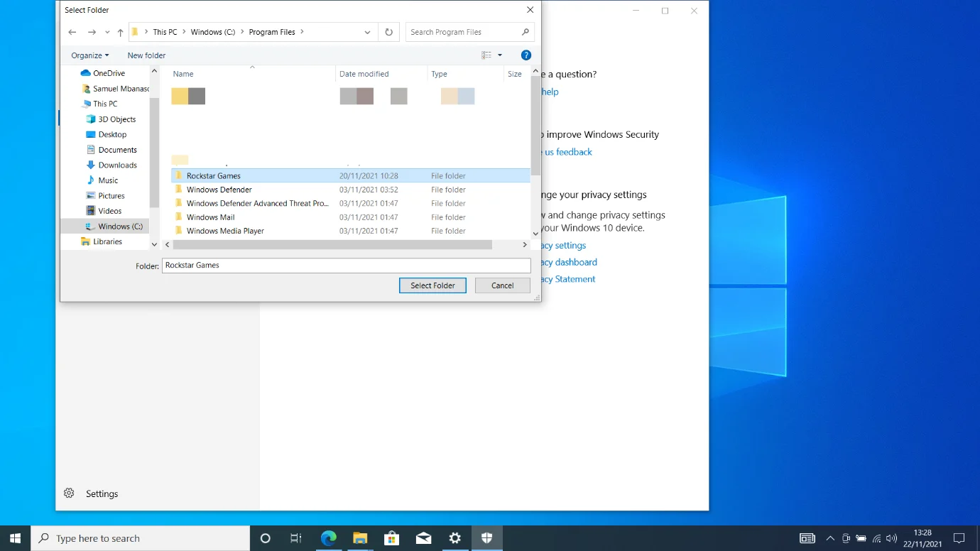This screenshot has width=980, height=551.
Task: Create a New folder
Action: tap(146, 55)
